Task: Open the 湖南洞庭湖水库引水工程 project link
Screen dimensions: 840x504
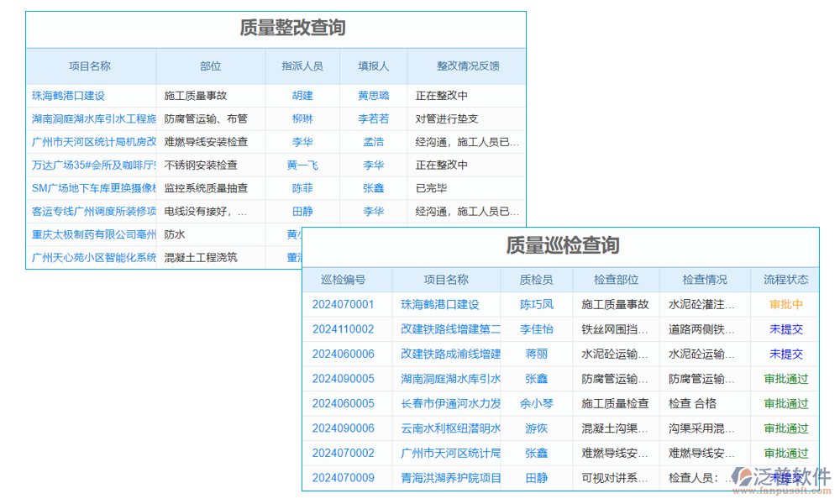Action: (x=92, y=118)
